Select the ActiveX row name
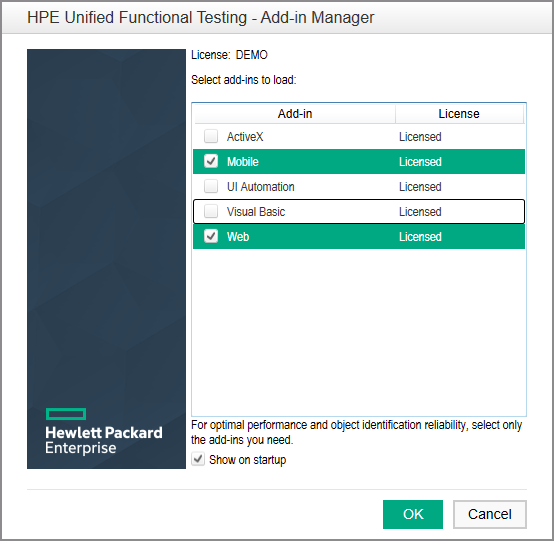The width and height of the screenshot is (554, 541). pyautogui.click(x=245, y=137)
